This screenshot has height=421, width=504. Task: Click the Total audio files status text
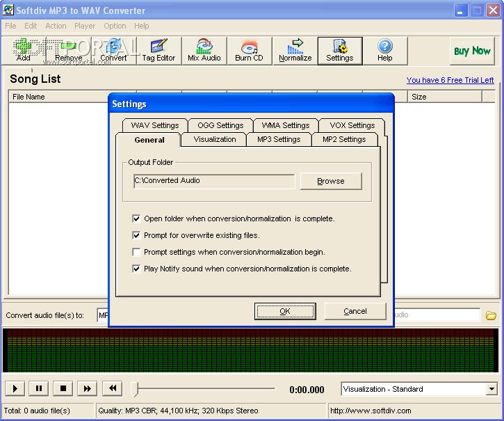37,411
